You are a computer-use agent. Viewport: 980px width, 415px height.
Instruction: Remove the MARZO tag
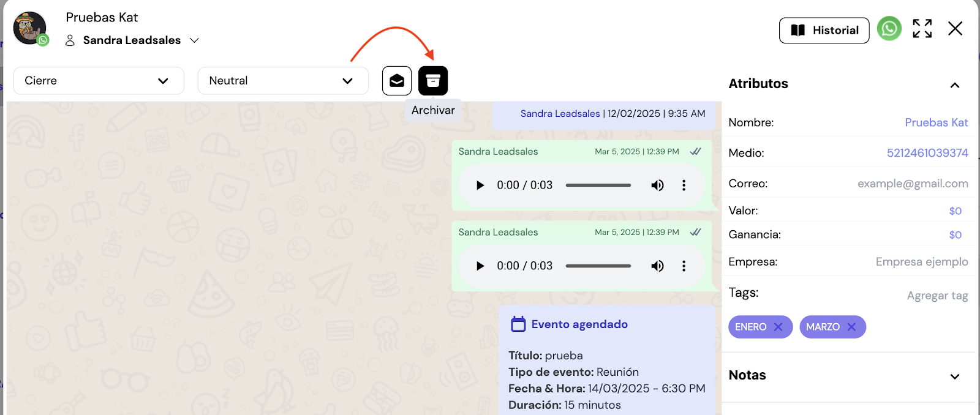(x=851, y=327)
